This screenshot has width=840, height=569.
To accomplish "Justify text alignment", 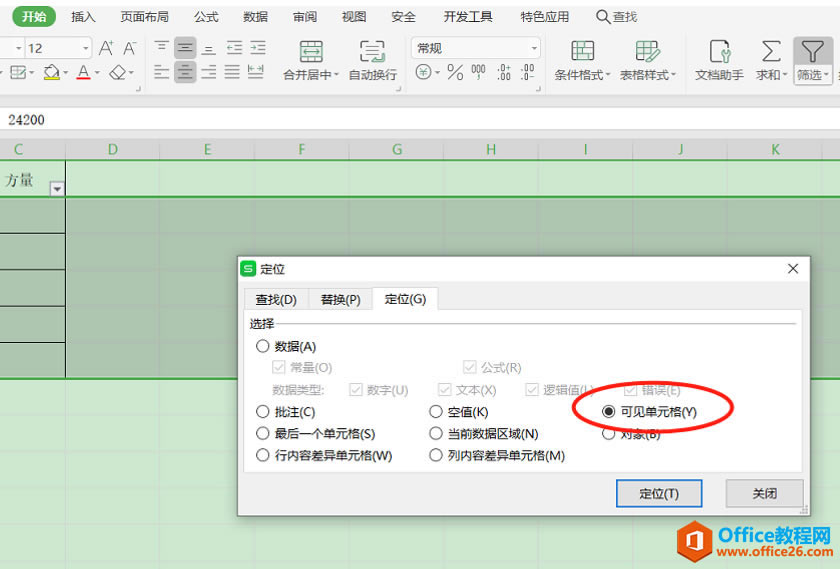I will tap(232, 71).
